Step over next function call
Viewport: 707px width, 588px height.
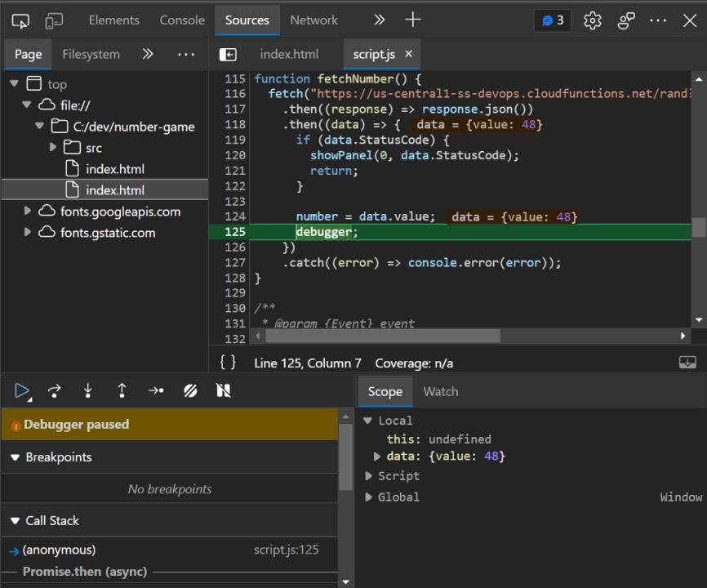point(54,391)
